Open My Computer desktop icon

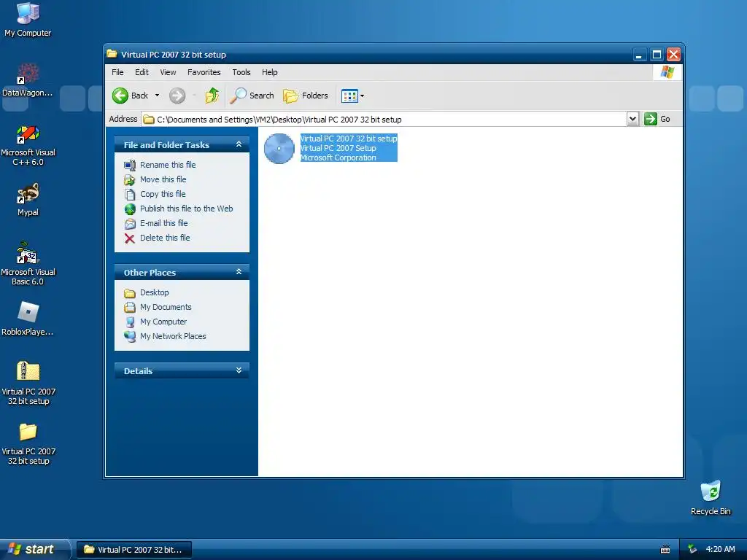coord(28,20)
